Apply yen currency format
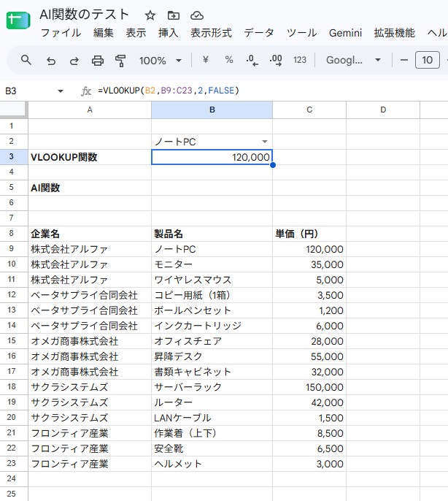Viewport: 448px width, 501px height. (206, 60)
